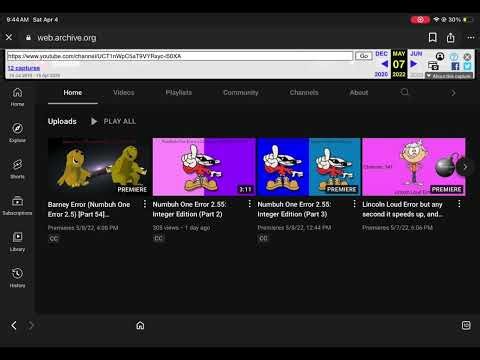Tap the web.archive.org address text
Screen dimensions: 480x360
click(67, 38)
